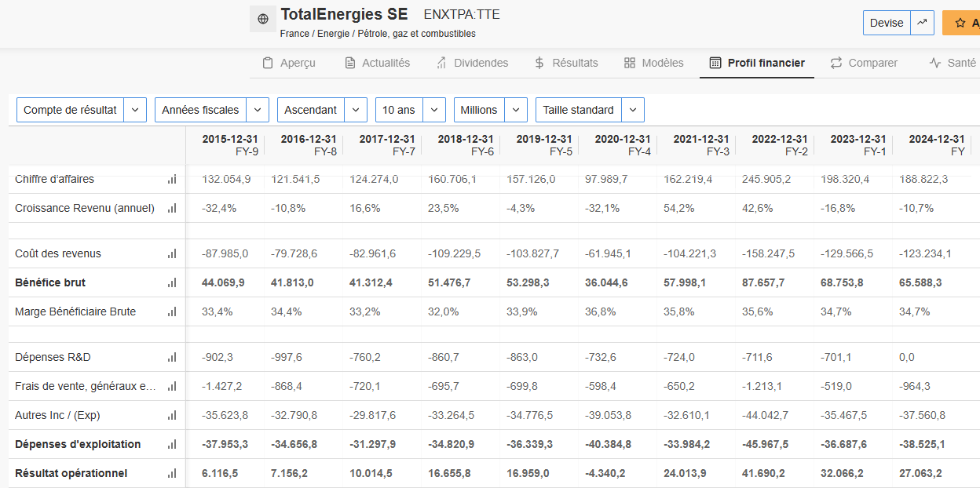Click the TotalEnergies SE company name
The image size is (980, 488).
pyautogui.click(x=344, y=14)
